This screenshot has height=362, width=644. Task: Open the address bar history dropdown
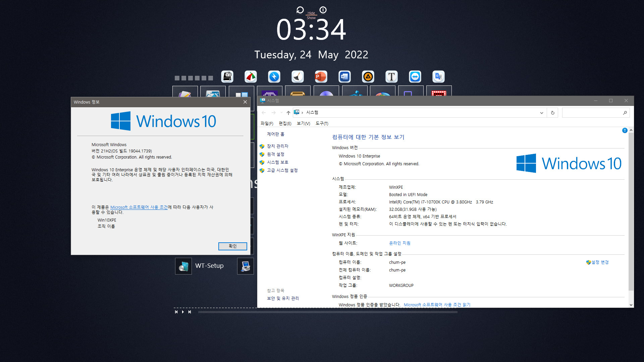click(x=541, y=113)
